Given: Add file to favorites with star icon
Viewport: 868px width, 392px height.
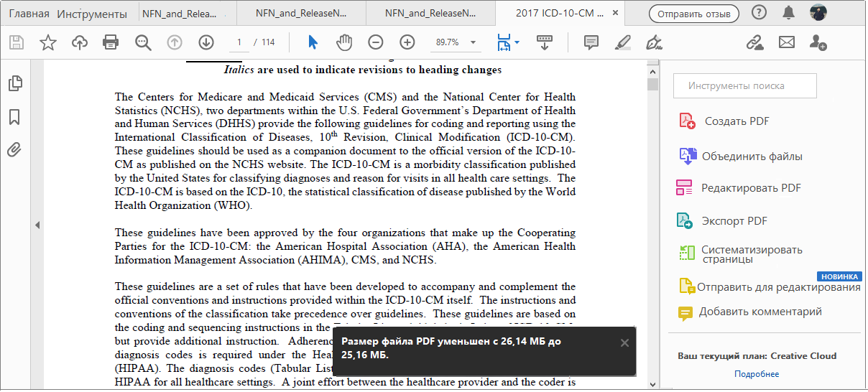Looking at the screenshot, I should click(x=48, y=42).
